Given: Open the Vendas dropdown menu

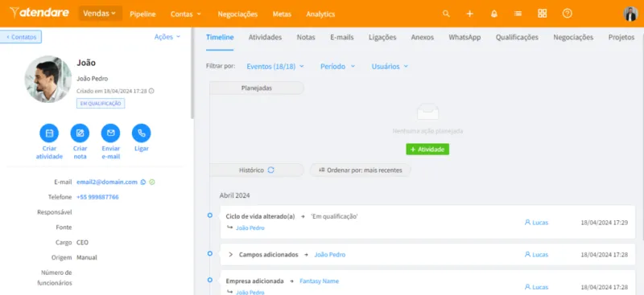Looking at the screenshot, I should click(100, 14).
